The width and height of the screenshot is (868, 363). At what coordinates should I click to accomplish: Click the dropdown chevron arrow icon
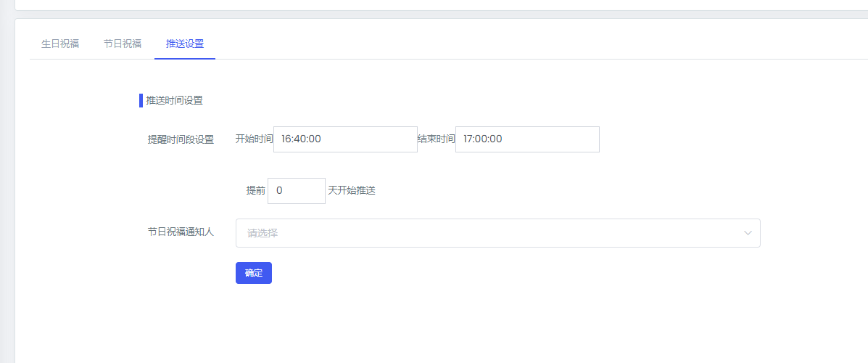click(748, 233)
